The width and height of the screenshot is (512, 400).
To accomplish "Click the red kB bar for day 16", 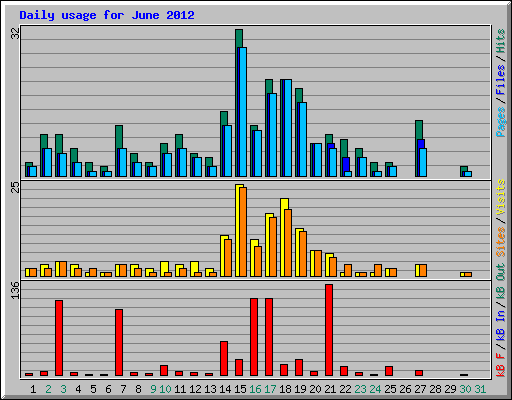I will 254,337.
